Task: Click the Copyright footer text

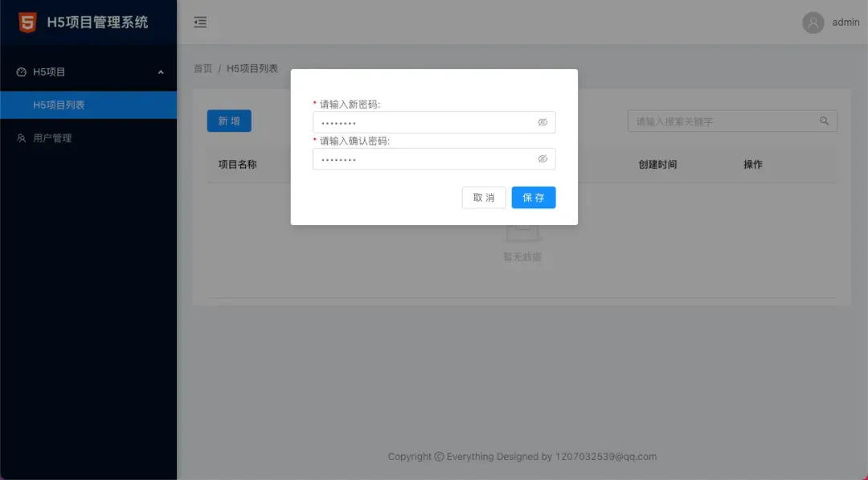Action: coord(522,457)
